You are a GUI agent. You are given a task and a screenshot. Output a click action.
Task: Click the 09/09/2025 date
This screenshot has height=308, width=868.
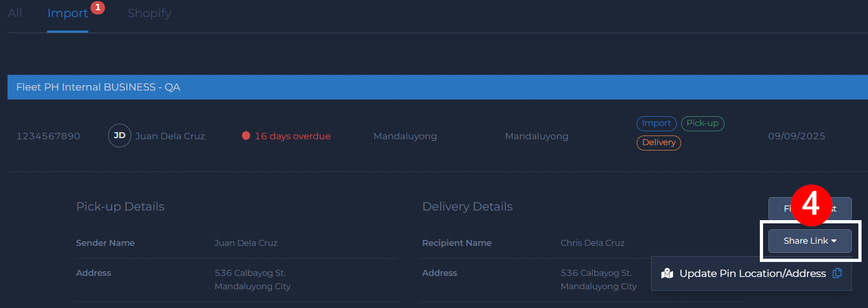(x=796, y=136)
